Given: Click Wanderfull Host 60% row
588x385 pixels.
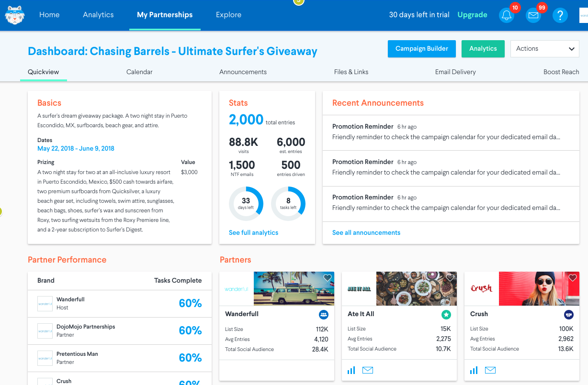Looking at the screenshot, I should tap(120, 304).
